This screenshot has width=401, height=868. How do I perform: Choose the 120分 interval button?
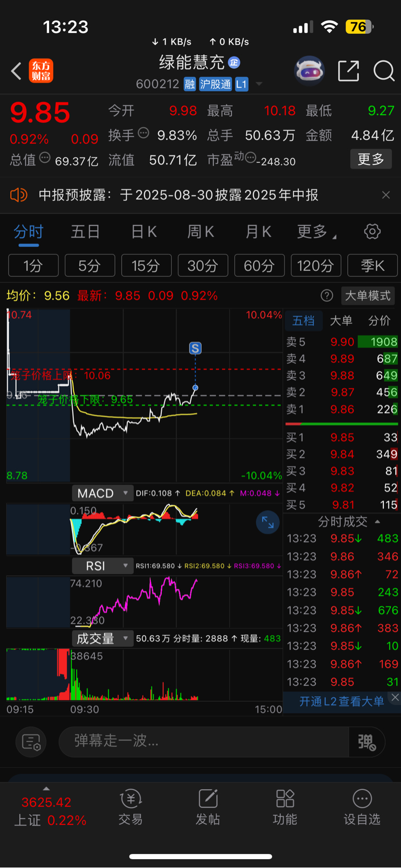click(x=316, y=266)
